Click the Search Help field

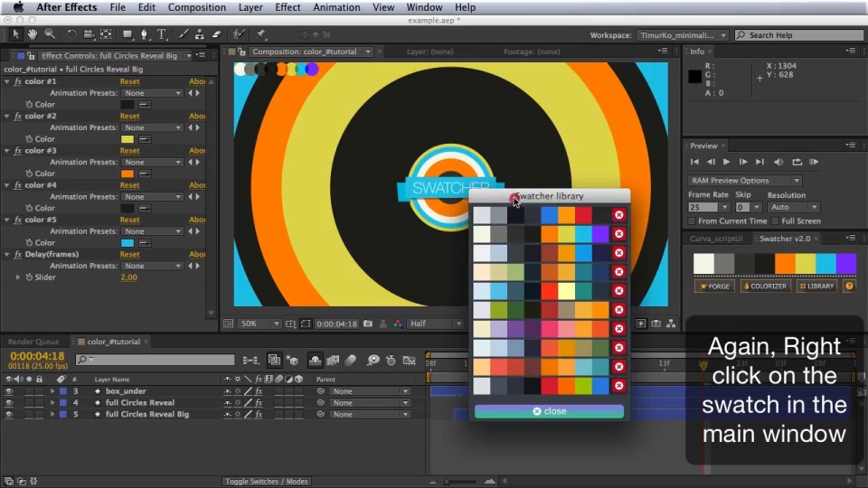coord(799,35)
